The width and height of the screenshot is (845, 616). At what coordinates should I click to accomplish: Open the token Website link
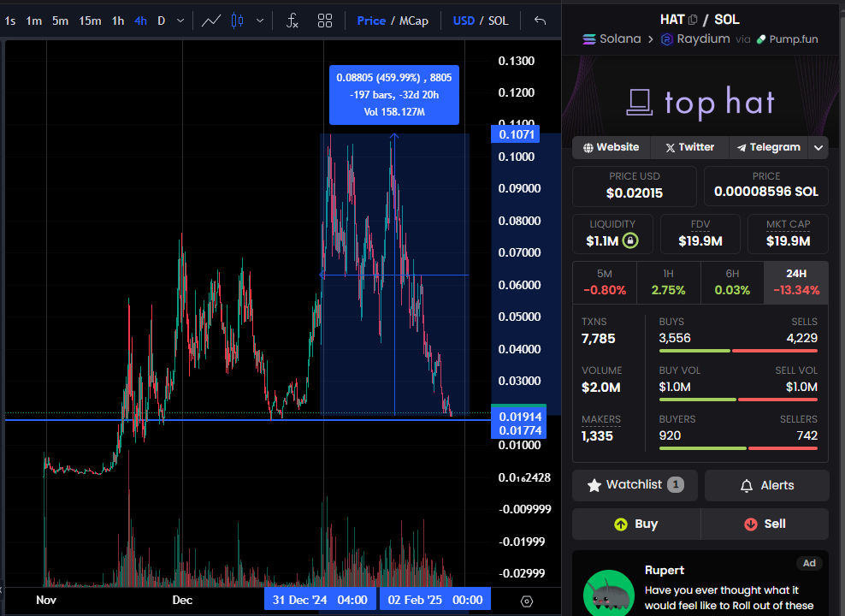[x=612, y=147]
